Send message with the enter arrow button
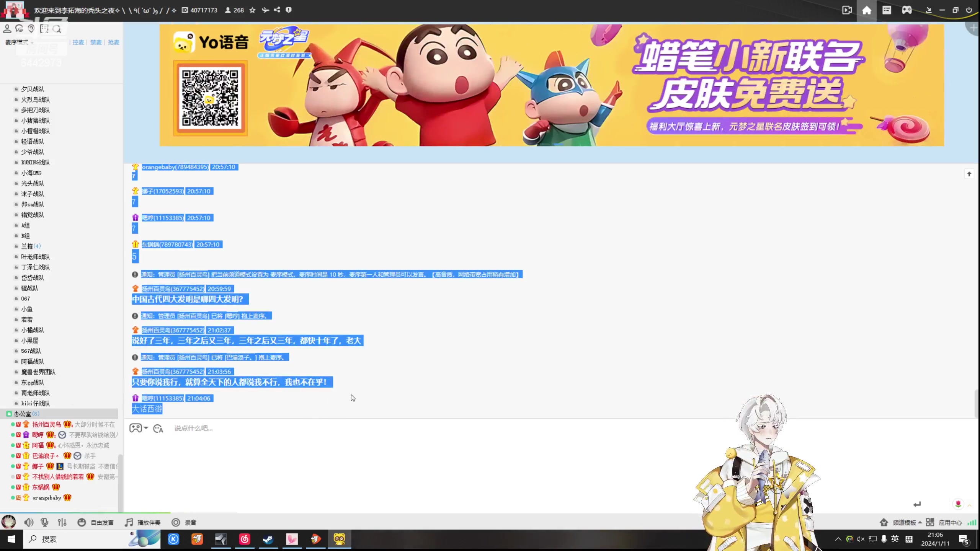Screen dimensions: 980x551 pyautogui.click(x=917, y=504)
